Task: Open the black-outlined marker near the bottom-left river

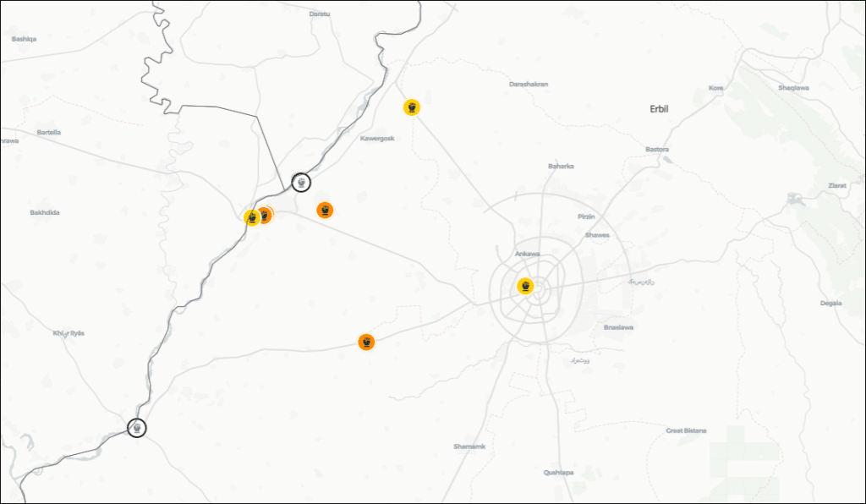Action: pyautogui.click(x=136, y=428)
